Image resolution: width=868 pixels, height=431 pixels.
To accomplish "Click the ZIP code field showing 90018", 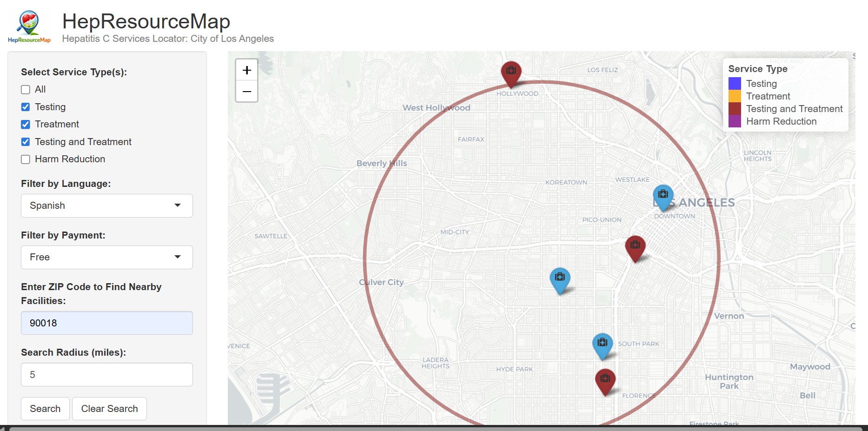I will tap(106, 323).
